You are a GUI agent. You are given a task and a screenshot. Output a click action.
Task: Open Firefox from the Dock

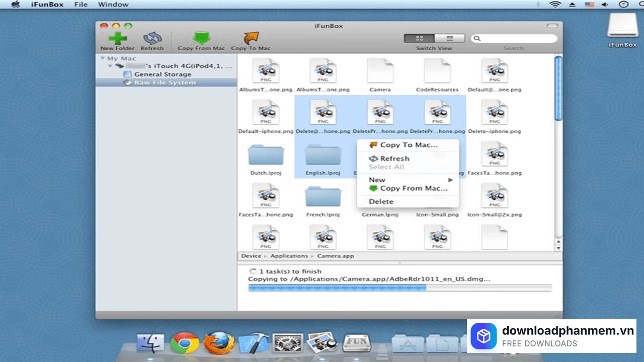pos(218,344)
